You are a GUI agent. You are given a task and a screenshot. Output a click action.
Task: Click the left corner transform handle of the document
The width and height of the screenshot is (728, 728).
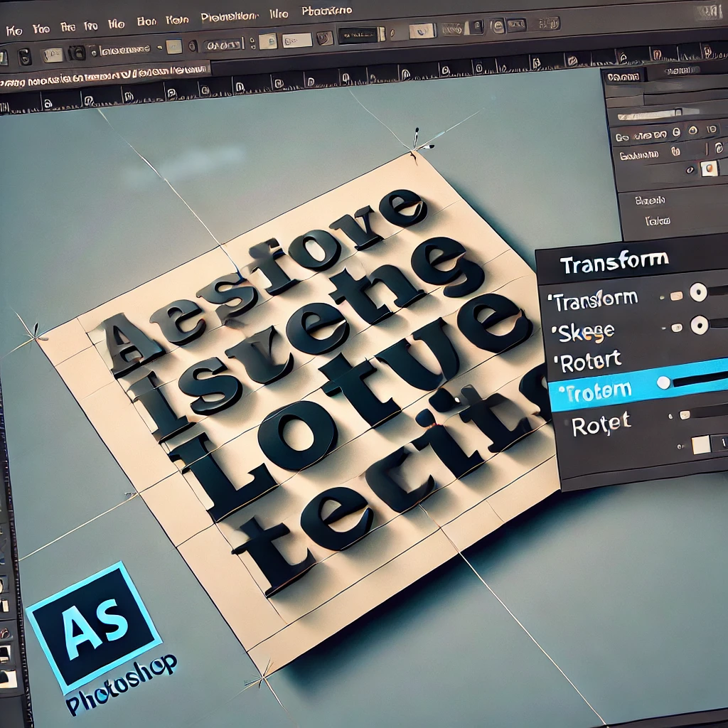click(36, 336)
